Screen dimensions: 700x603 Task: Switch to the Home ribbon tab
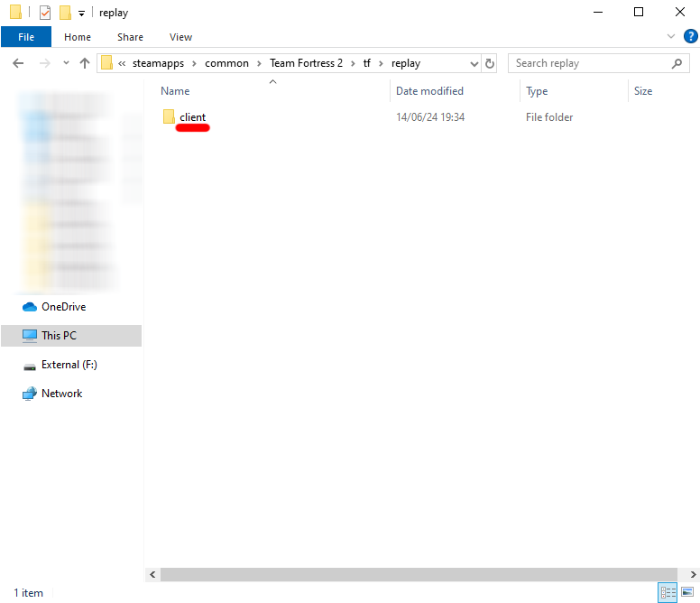78,37
